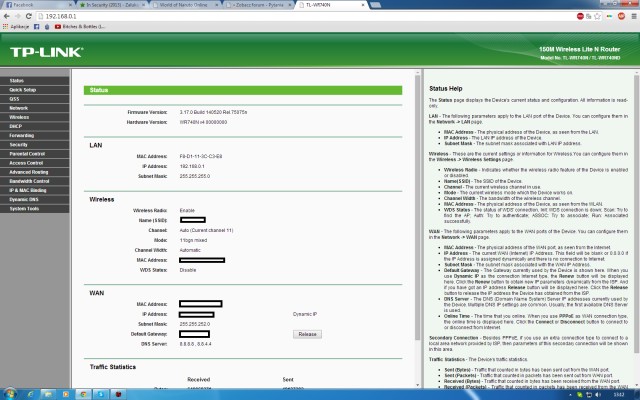The width and height of the screenshot is (640, 400).
Task: Switch to Chrome on the taskbar
Action: tap(83, 394)
